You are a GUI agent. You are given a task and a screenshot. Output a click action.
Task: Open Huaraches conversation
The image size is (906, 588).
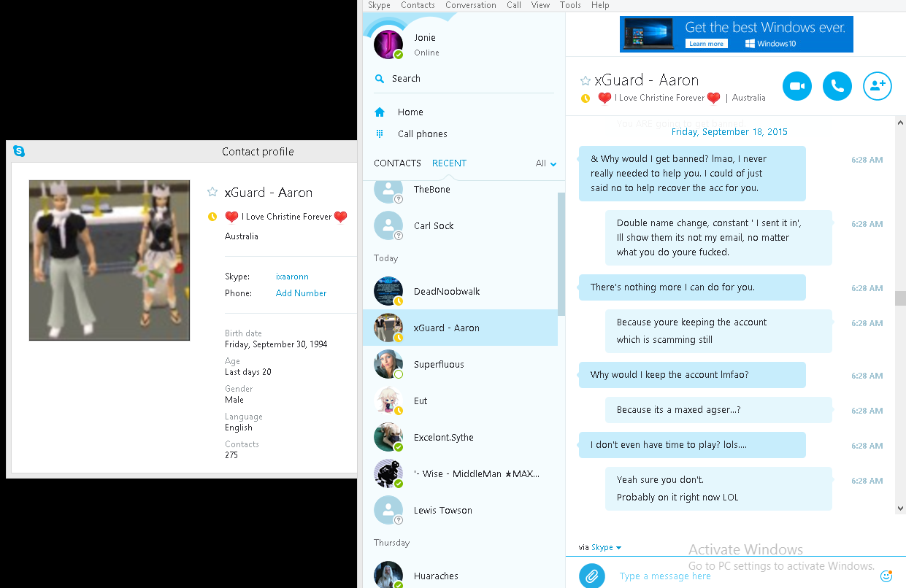tap(460, 575)
